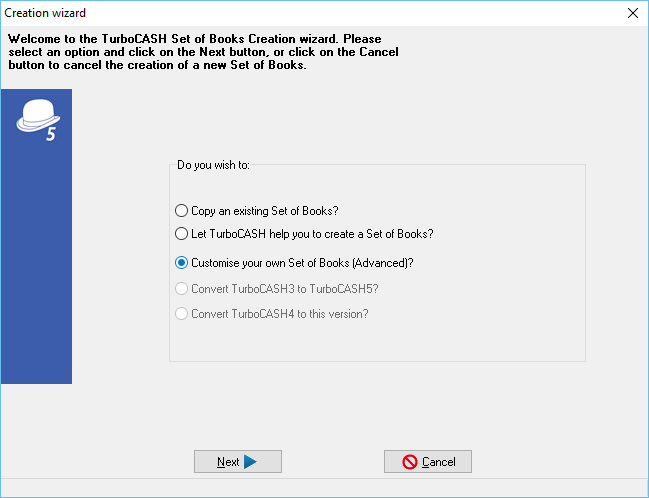Image resolution: width=649 pixels, height=498 pixels.
Task: Click the red prohibited icon on Cancel
Action: tap(410, 462)
